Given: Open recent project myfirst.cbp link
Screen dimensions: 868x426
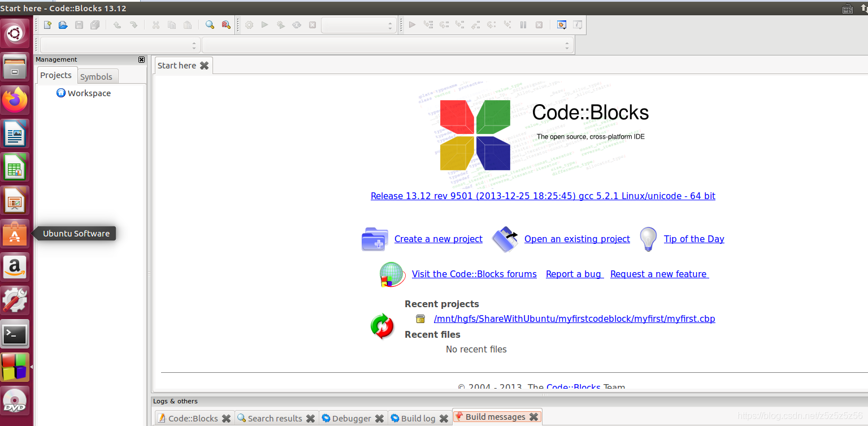Looking at the screenshot, I should pos(574,319).
